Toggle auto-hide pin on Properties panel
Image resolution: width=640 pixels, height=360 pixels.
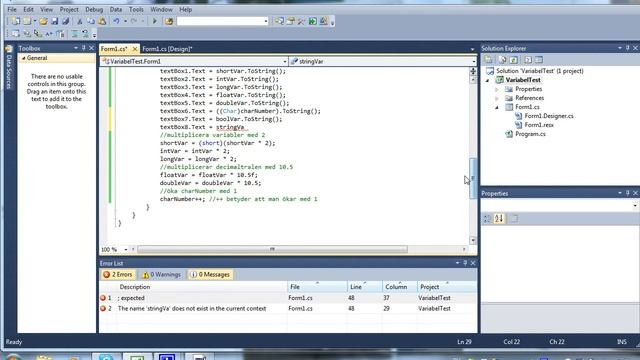628,193
